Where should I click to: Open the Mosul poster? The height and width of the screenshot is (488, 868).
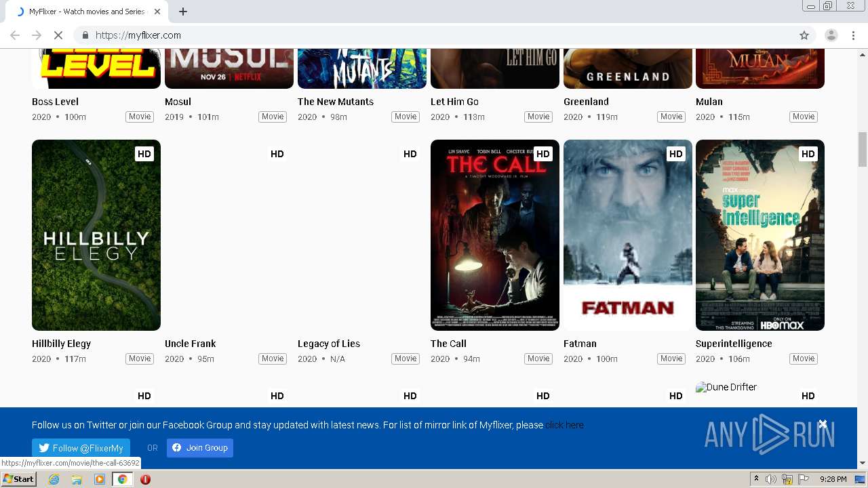click(x=229, y=68)
